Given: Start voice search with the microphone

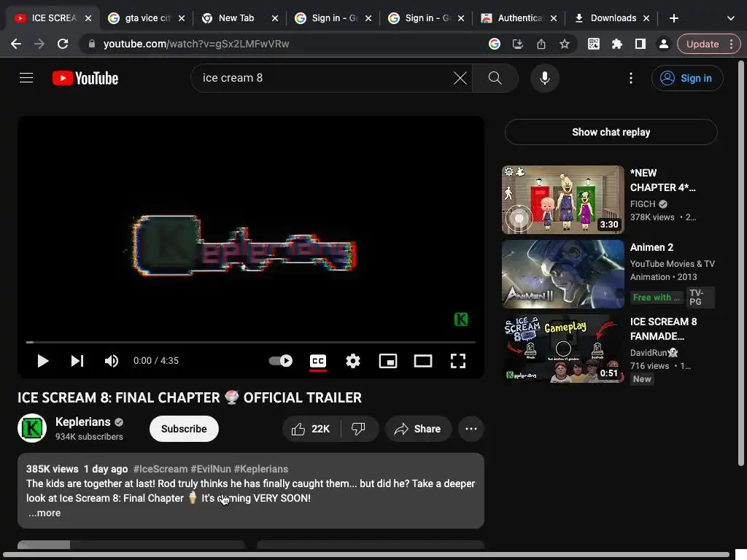Looking at the screenshot, I should (x=544, y=78).
